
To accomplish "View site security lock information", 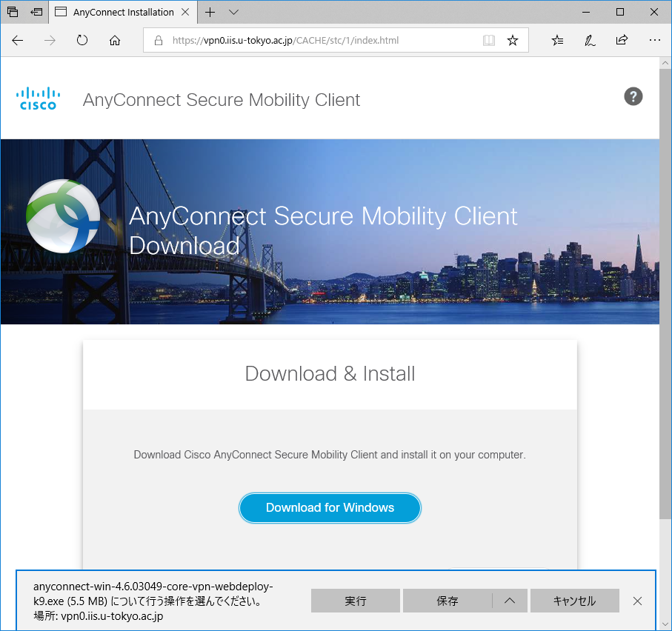I will tap(158, 40).
